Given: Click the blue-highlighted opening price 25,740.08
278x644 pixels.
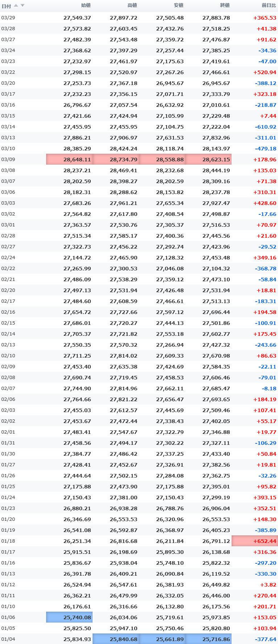Looking at the screenshot, I should 77,617.
